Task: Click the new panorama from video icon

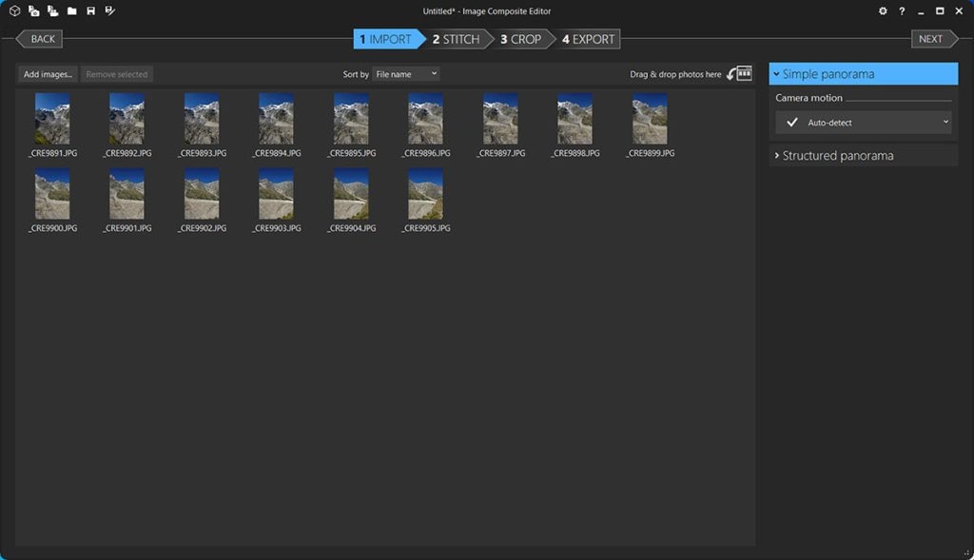Action: tap(53, 11)
